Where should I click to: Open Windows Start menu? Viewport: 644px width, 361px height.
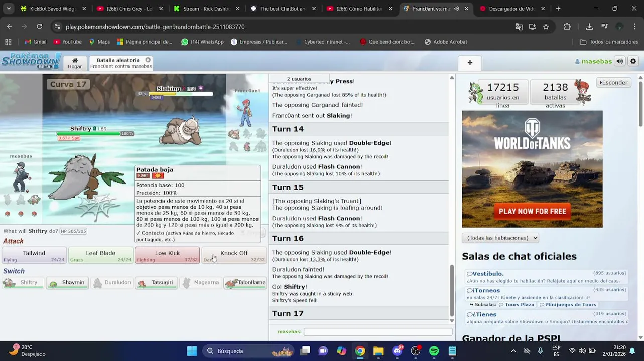(192, 351)
